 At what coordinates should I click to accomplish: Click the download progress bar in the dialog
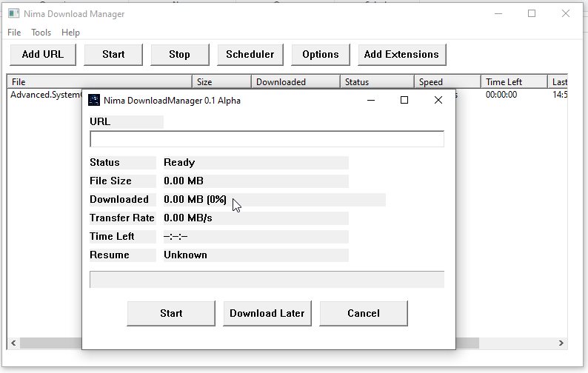(267, 280)
